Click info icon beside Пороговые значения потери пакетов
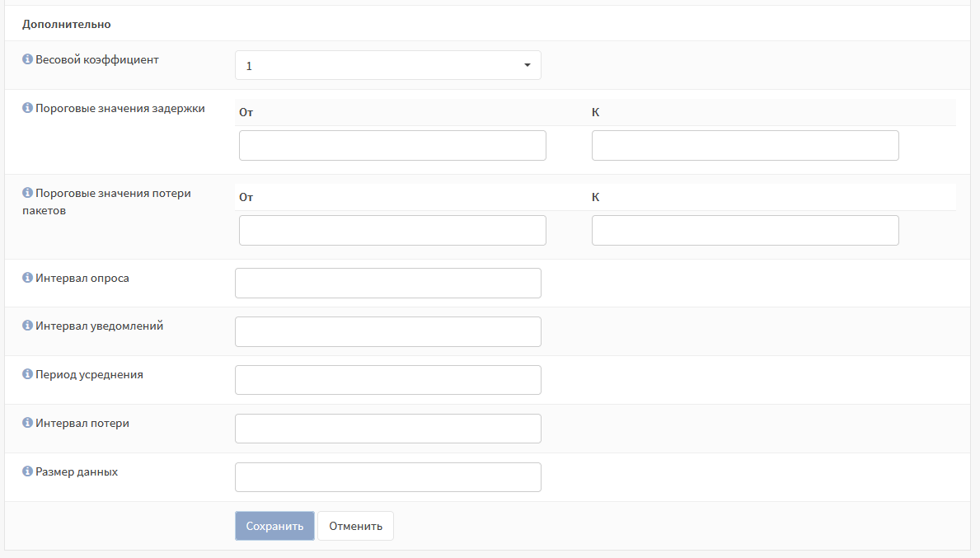The image size is (980, 558). coord(27,193)
